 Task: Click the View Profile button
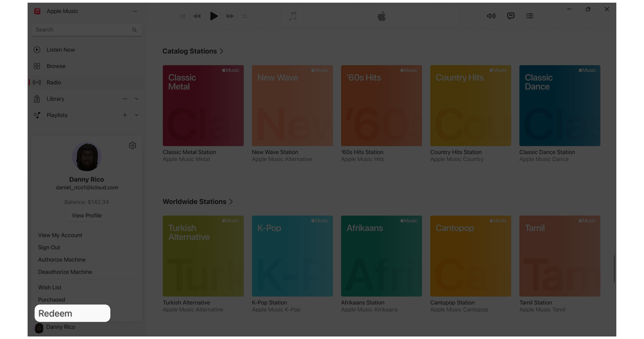[x=87, y=215]
